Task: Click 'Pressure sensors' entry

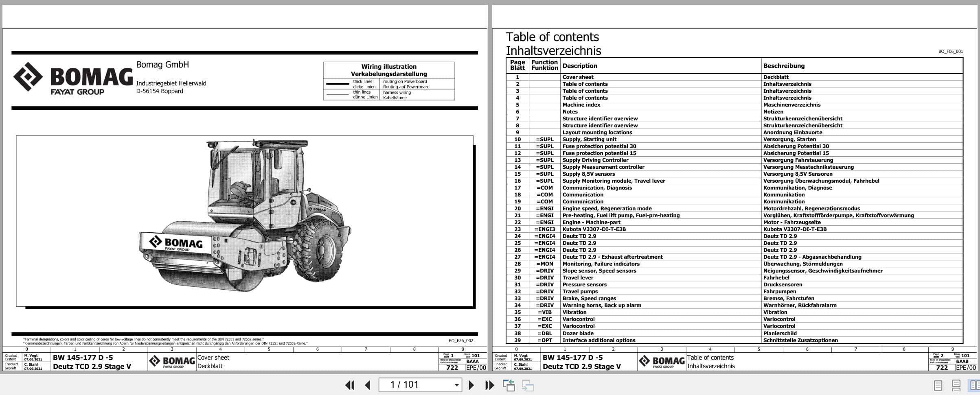Action: pyautogui.click(x=584, y=284)
